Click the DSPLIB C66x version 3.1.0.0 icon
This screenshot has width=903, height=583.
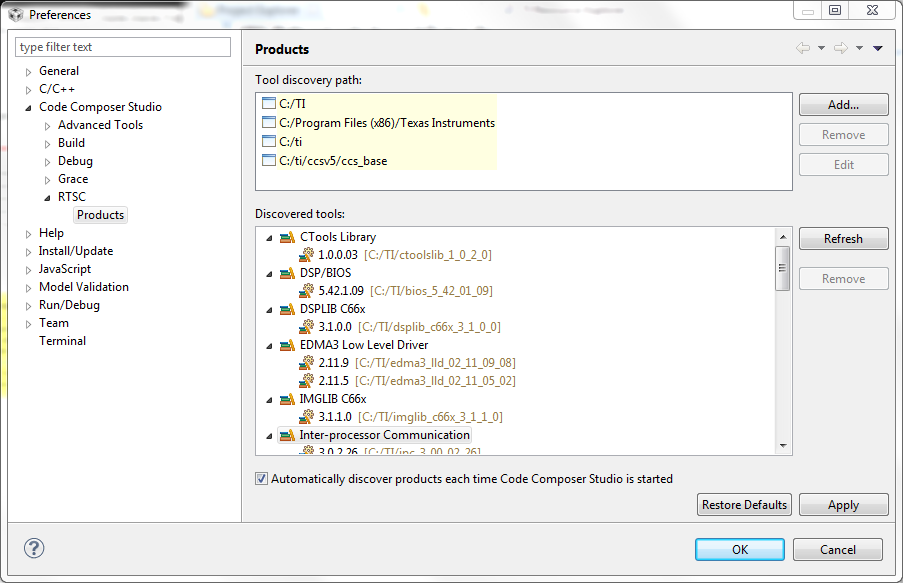tap(307, 327)
